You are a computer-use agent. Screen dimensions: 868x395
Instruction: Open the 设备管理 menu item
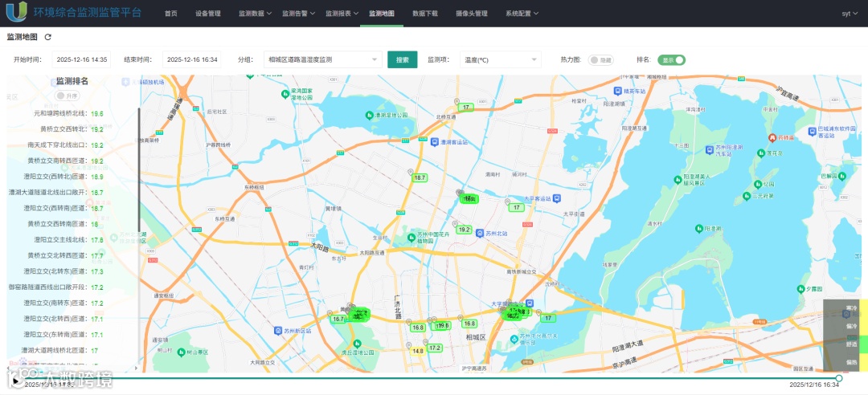click(208, 14)
